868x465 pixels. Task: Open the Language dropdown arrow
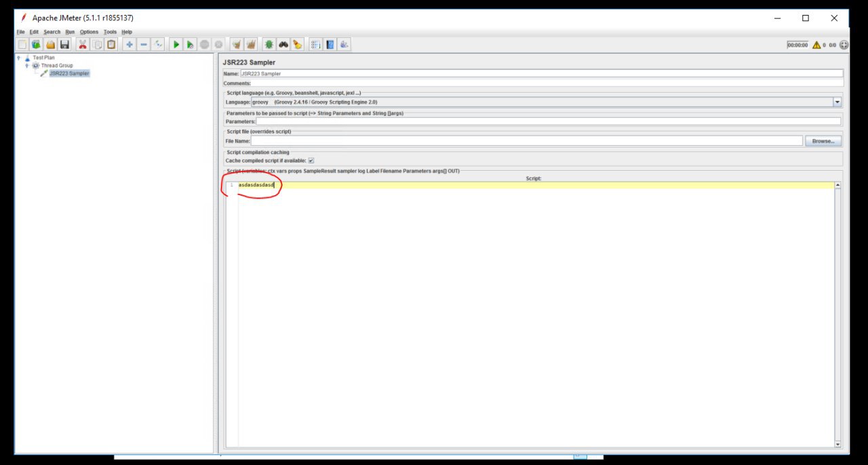click(x=837, y=102)
